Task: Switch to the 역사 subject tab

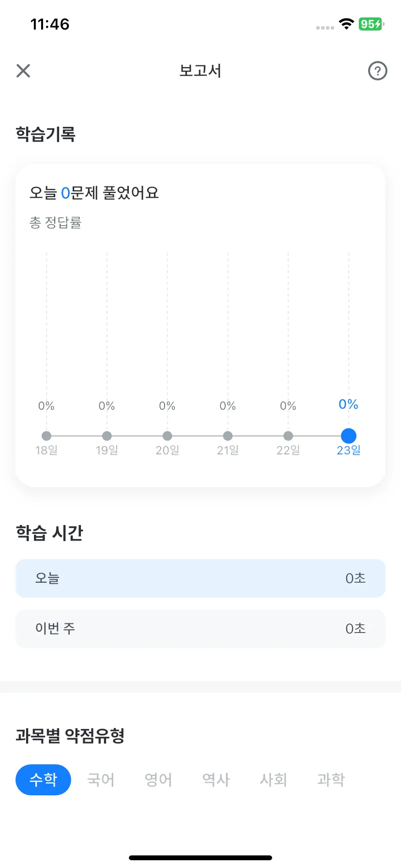Action: coord(216,780)
